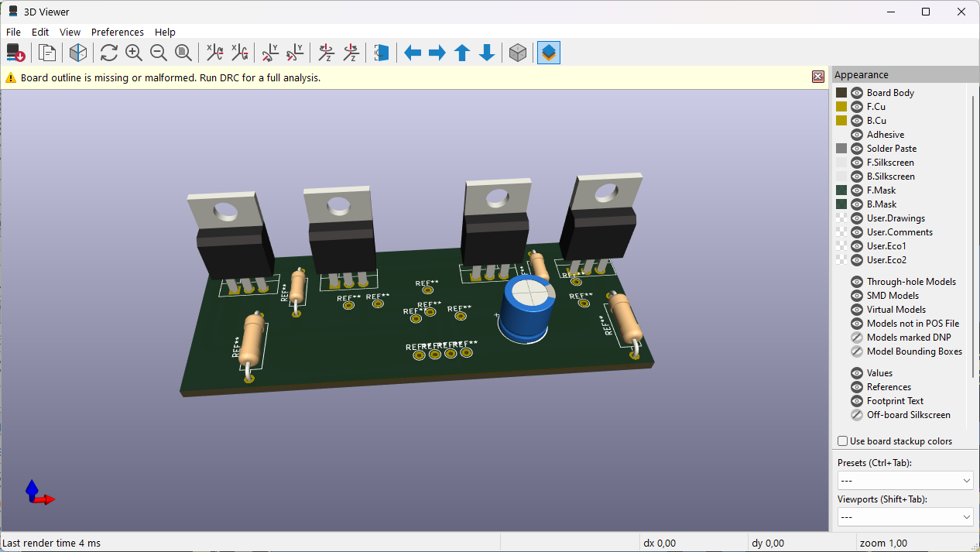This screenshot has height=552, width=980.
Task: Move board down with the blue arrow
Action: coord(487,53)
